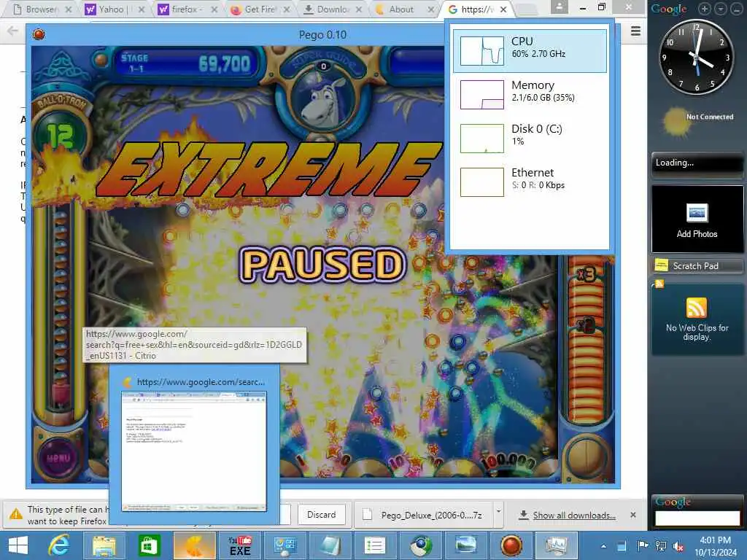Open the YouTube EXE taskbar app

click(239, 545)
